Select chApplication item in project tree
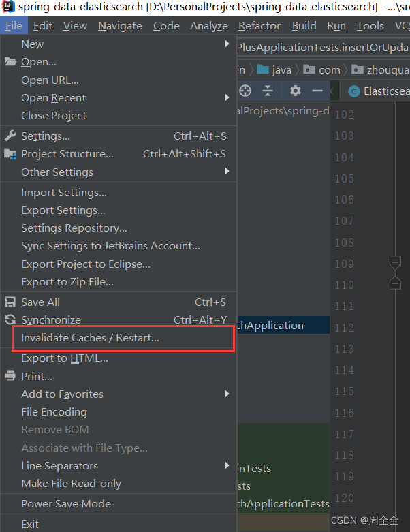Viewport: 410px width, 532px height. click(x=283, y=325)
